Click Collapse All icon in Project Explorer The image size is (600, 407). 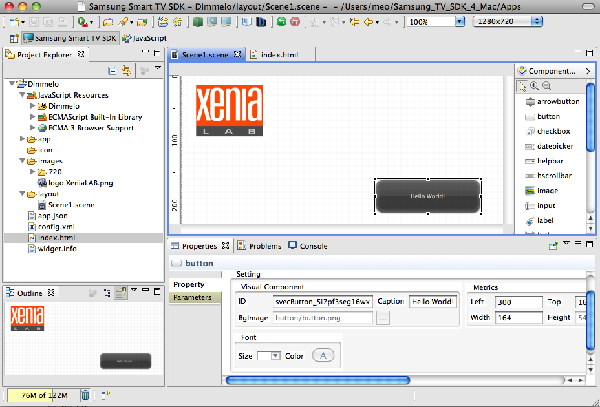[112, 70]
